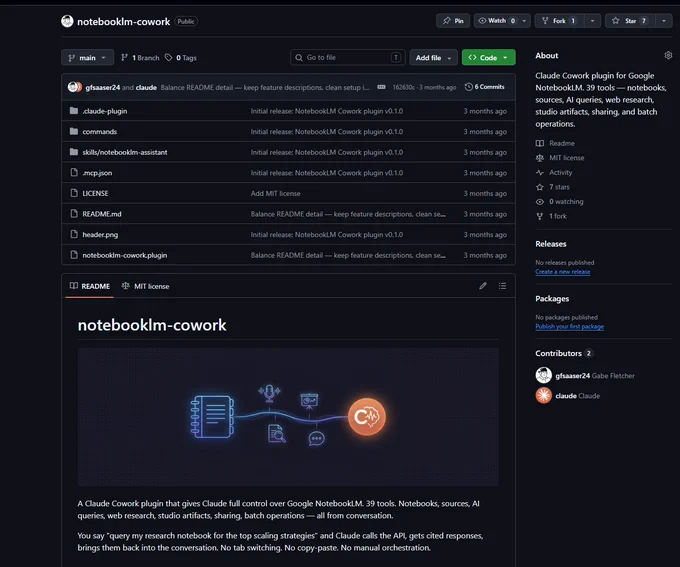Fork the repository using Fork button
The image size is (680, 567).
pos(559,21)
